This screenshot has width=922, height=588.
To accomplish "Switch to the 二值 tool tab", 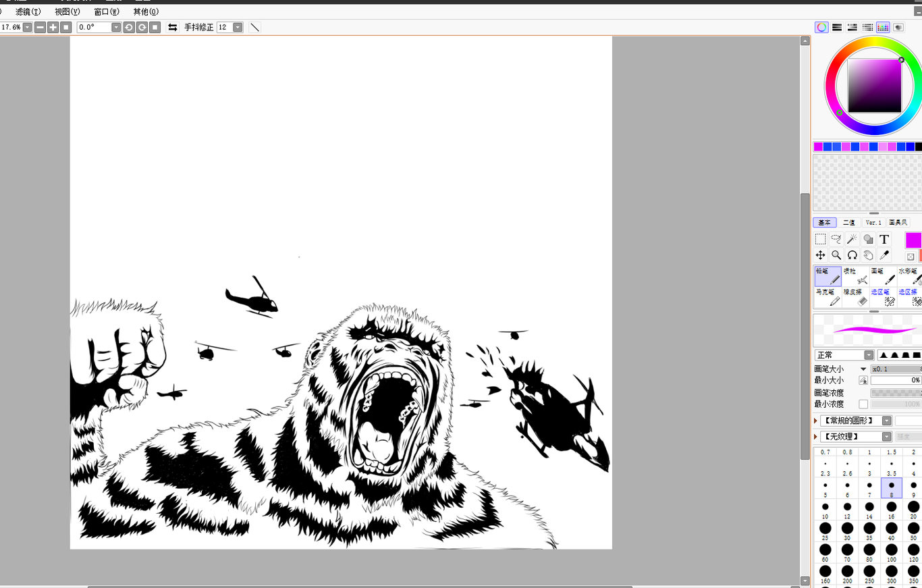I will coord(849,222).
